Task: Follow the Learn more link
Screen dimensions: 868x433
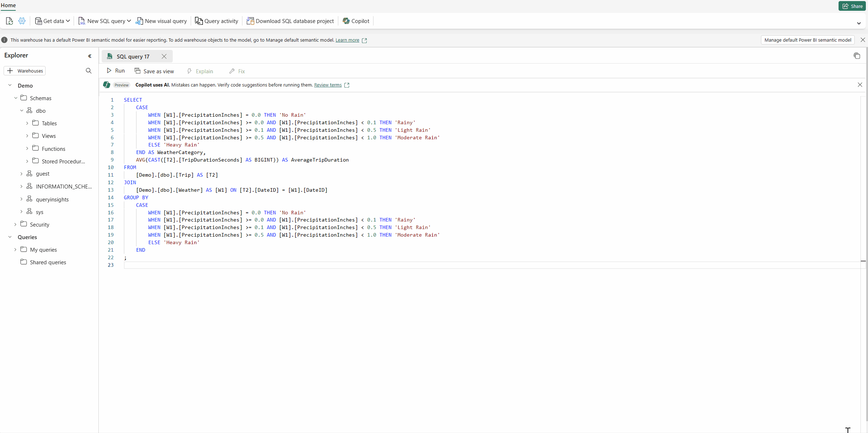Action: [x=347, y=40]
